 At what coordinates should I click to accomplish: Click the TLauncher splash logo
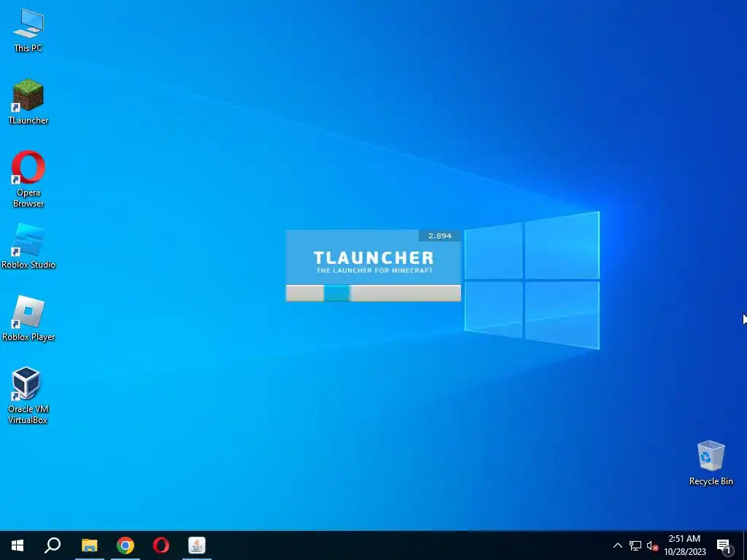pyautogui.click(x=373, y=262)
